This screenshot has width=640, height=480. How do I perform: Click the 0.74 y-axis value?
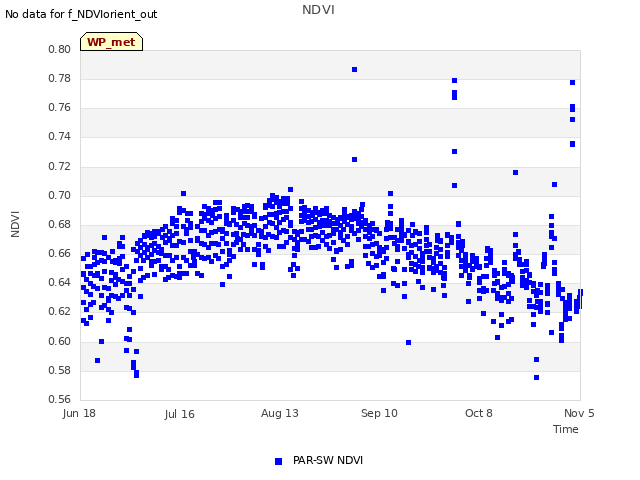60,137
